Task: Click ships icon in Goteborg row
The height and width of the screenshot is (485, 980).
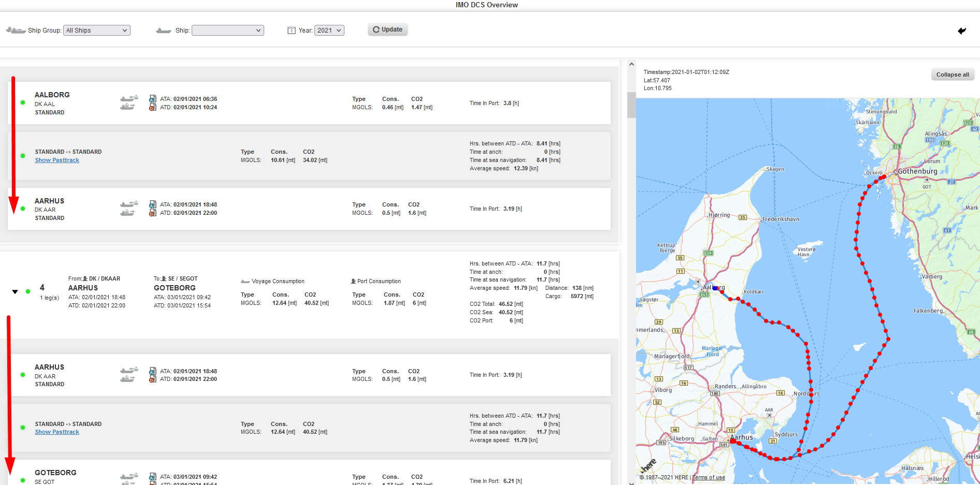Action: tap(129, 478)
